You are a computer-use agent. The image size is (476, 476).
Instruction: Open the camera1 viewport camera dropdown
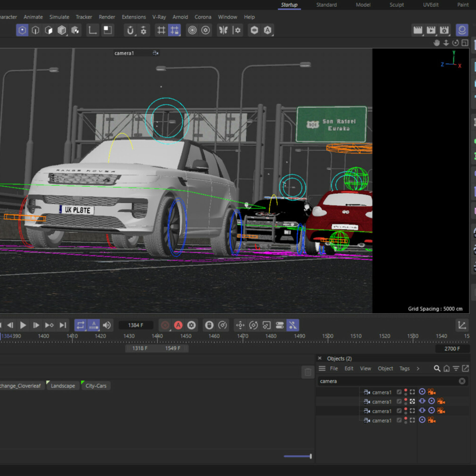point(156,53)
